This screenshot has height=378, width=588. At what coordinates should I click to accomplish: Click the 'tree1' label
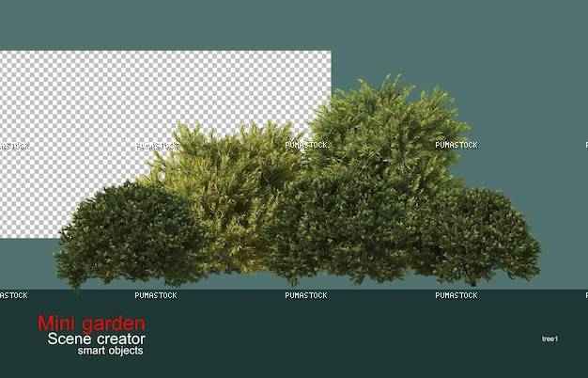click(549, 339)
